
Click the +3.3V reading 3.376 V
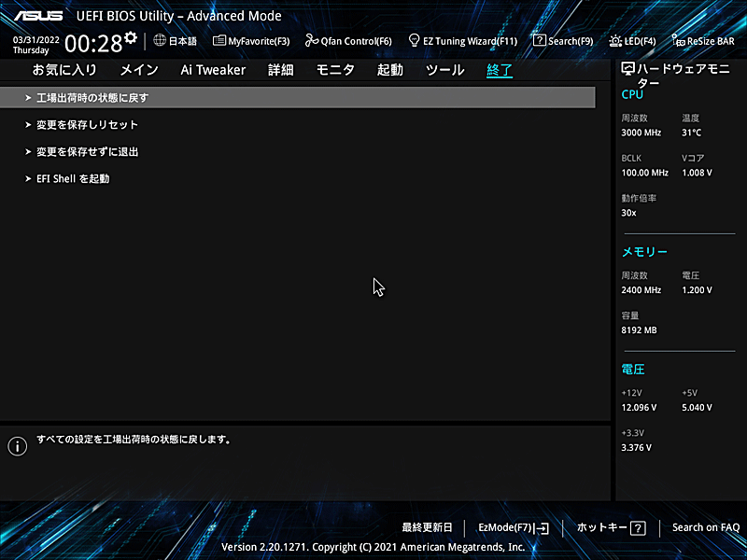point(636,448)
